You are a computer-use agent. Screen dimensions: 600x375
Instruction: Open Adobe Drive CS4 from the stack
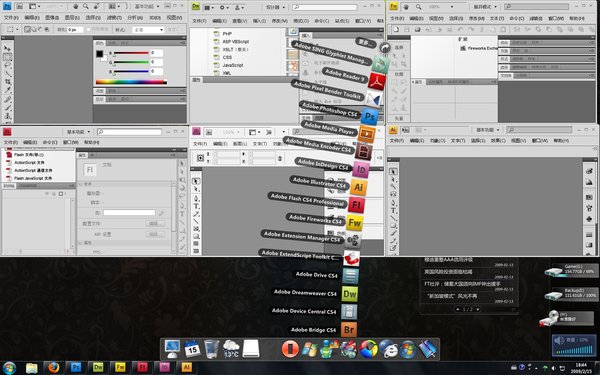[350, 276]
